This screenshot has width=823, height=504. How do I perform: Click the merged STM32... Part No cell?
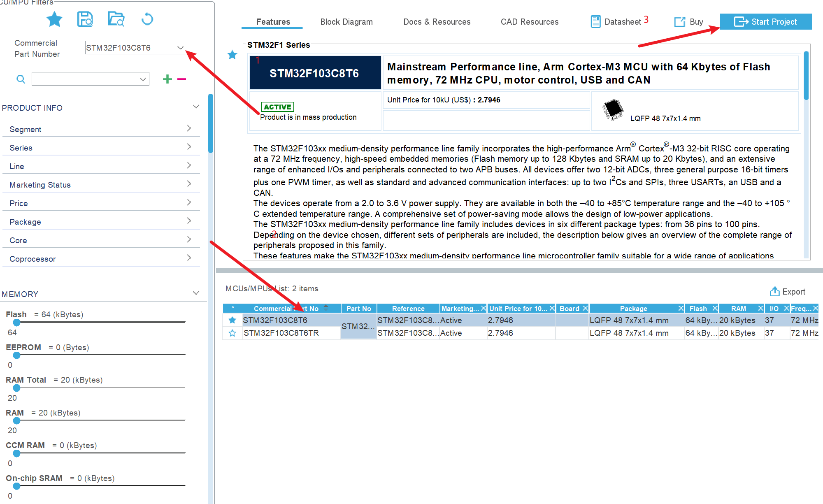tap(358, 326)
